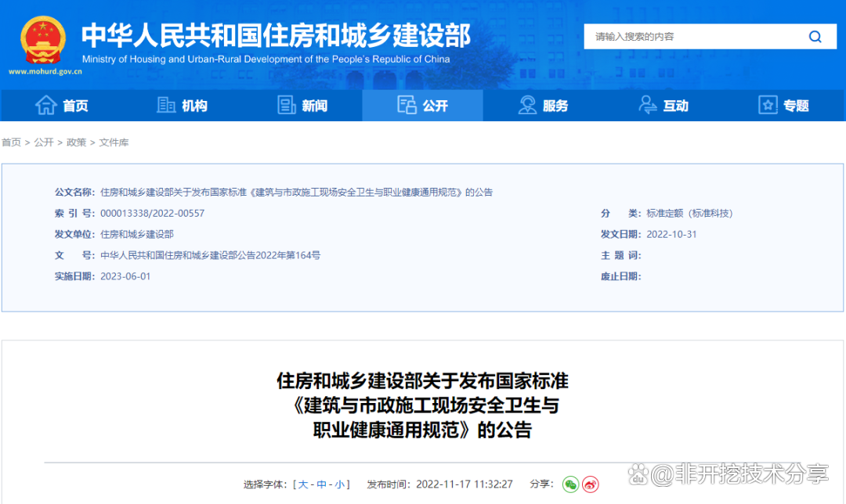Screen dimensions: 846x504
Task: Select the 公开 navigation tab
Action: coord(422,106)
